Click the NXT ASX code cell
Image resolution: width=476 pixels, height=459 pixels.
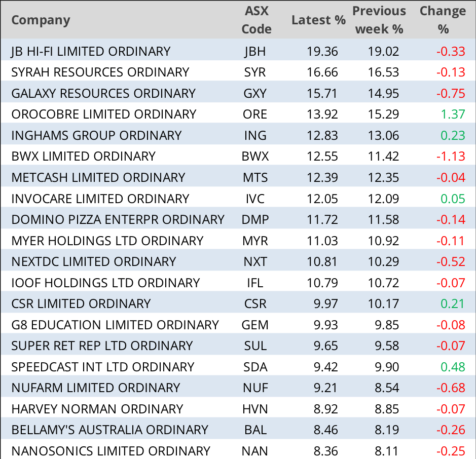coord(255,261)
